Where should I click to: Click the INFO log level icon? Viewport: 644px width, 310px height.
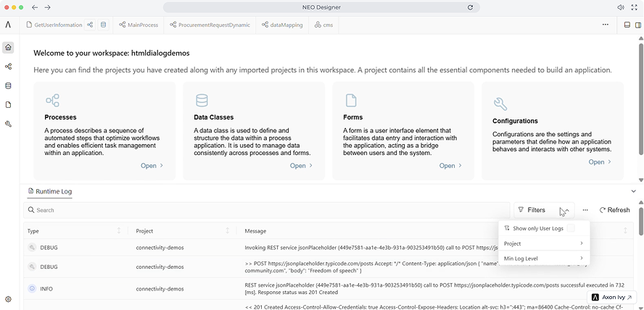(32, 289)
